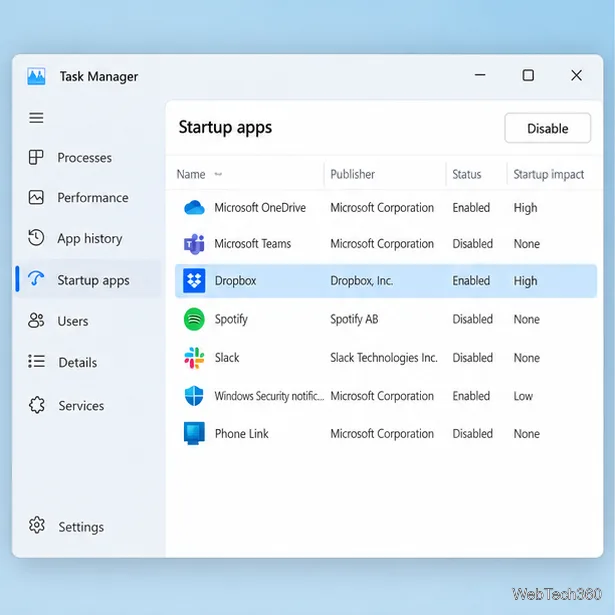Viewport: 615px width, 615px height.
Task: Click OneDrive's Enabled status cell
Action: coord(471,207)
